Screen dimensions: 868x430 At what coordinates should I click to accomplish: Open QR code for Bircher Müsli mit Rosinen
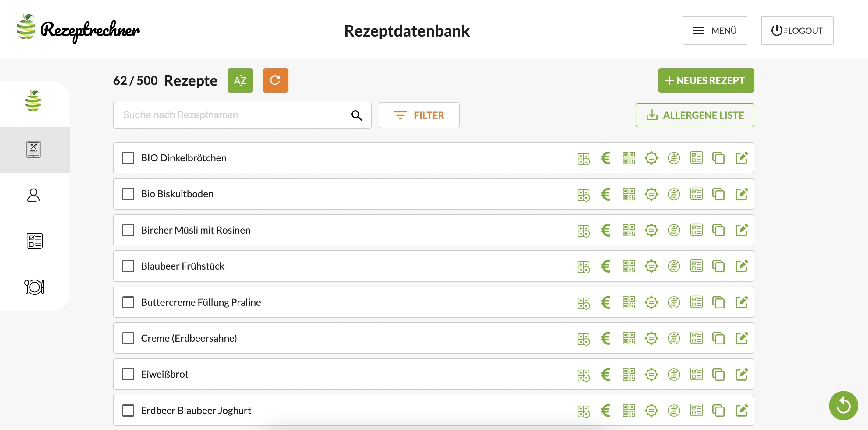point(628,230)
